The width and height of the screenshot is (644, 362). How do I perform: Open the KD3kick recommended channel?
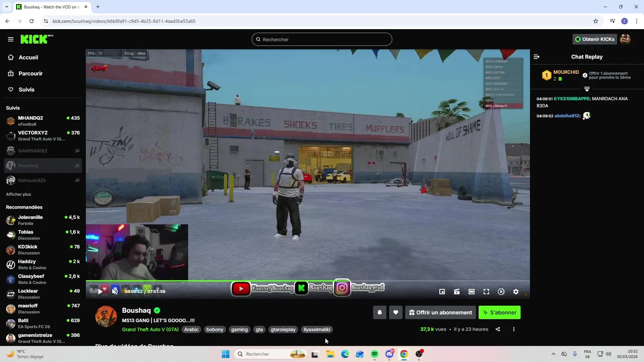[x=43, y=249]
